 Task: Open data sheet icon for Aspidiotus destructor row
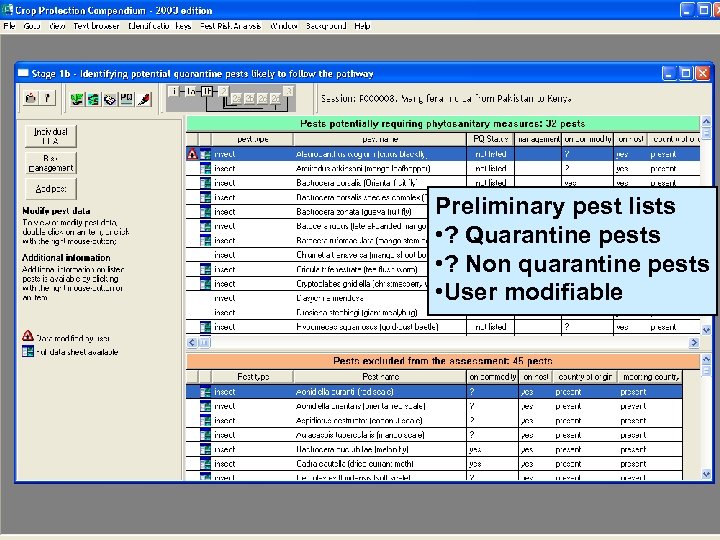pos(205,421)
